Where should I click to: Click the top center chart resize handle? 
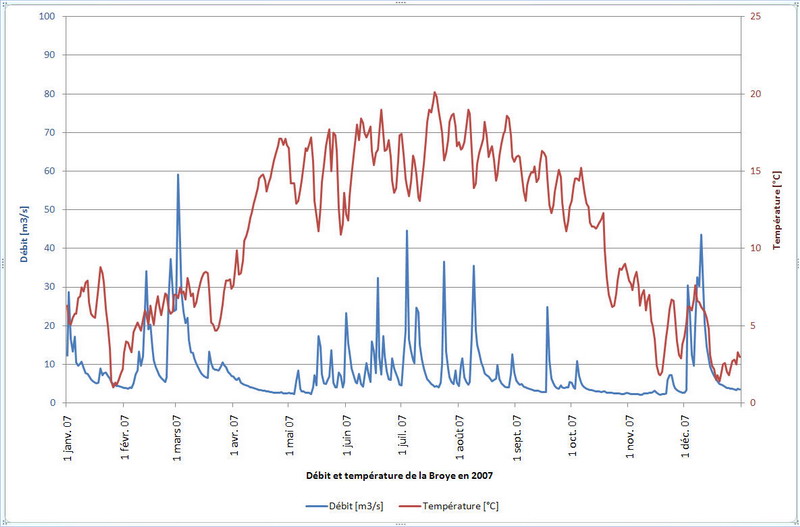400,3
